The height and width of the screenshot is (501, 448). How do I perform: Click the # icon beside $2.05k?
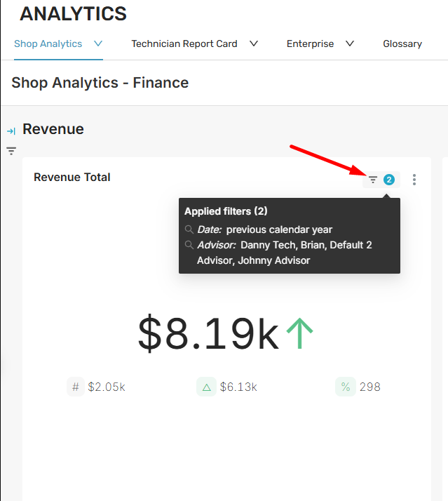tap(76, 387)
